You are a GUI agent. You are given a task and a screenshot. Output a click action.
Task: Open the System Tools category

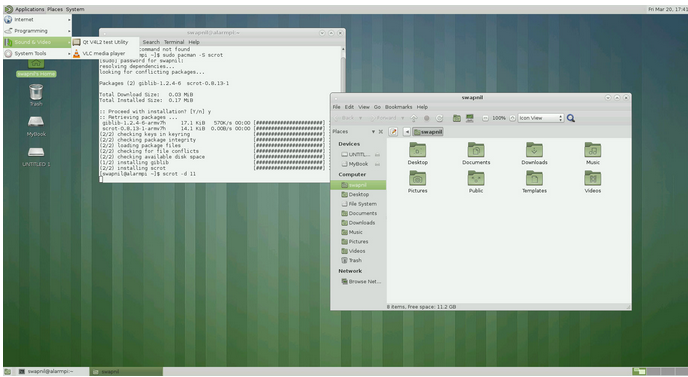pyautogui.click(x=37, y=53)
